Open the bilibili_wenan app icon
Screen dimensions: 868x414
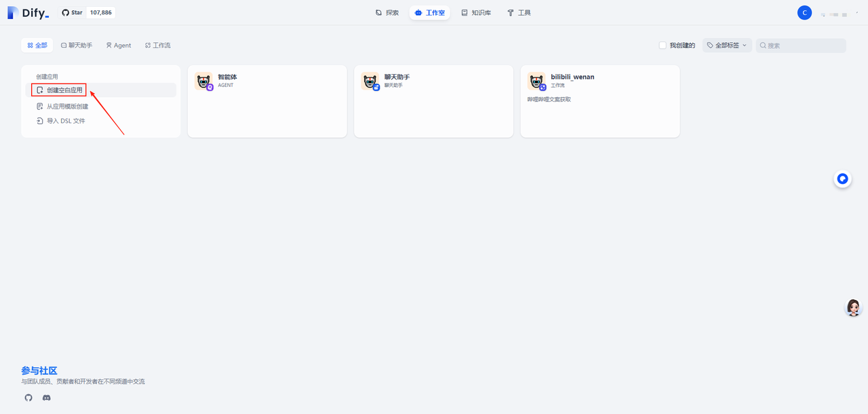tap(536, 81)
